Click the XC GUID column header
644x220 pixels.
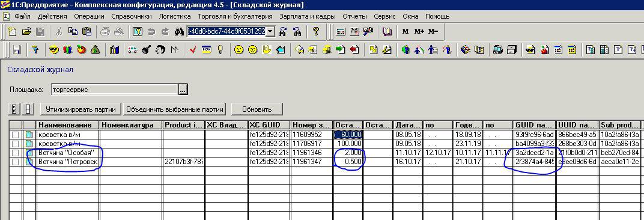click(x=269, y=125)
